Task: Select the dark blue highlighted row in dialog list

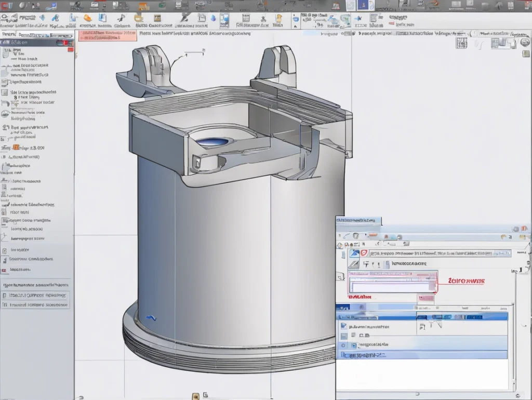Action: click(x=422, y=317)
